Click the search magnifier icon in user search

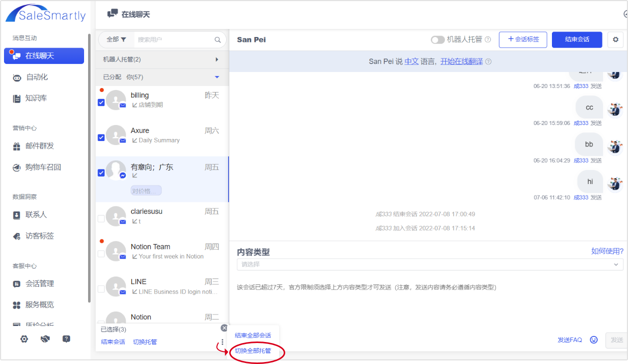click(218, 39)
